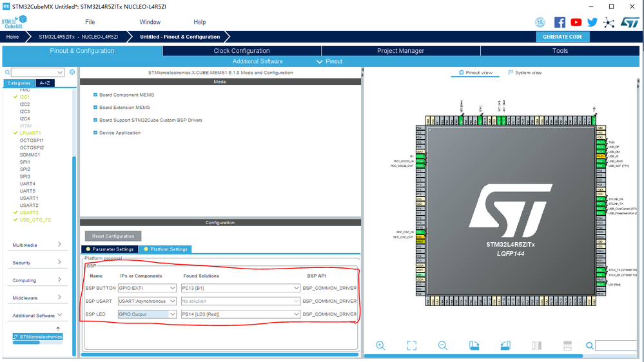Image resolution: width=644 pixels, height=362 pixels.
Task: Open BSP BUTTON GPIO:EXTI dropdown
Action: pyautogui.click(x=147, y=288)
